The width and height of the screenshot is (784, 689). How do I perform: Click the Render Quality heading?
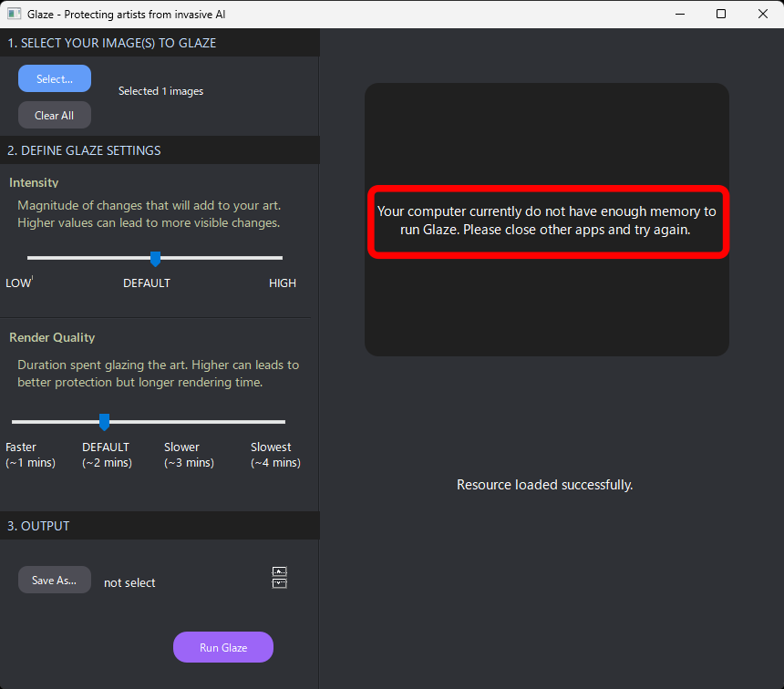tap(52, 337)
